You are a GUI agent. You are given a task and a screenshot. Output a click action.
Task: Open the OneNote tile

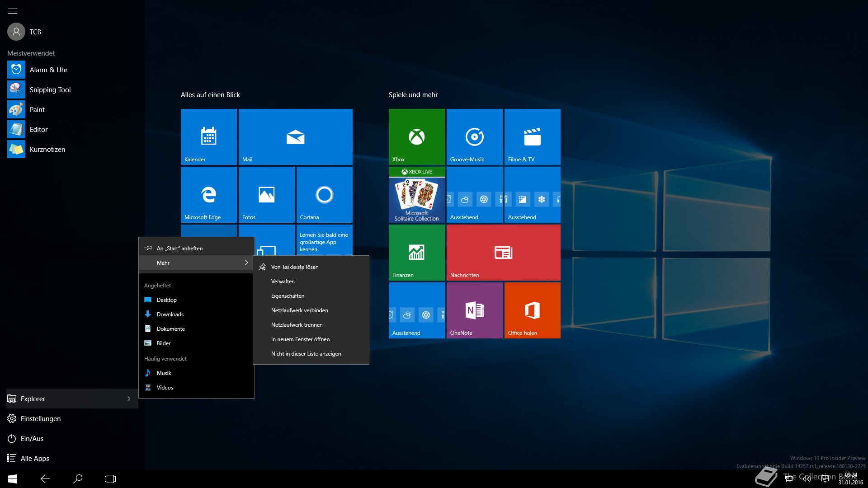[475, 310]
